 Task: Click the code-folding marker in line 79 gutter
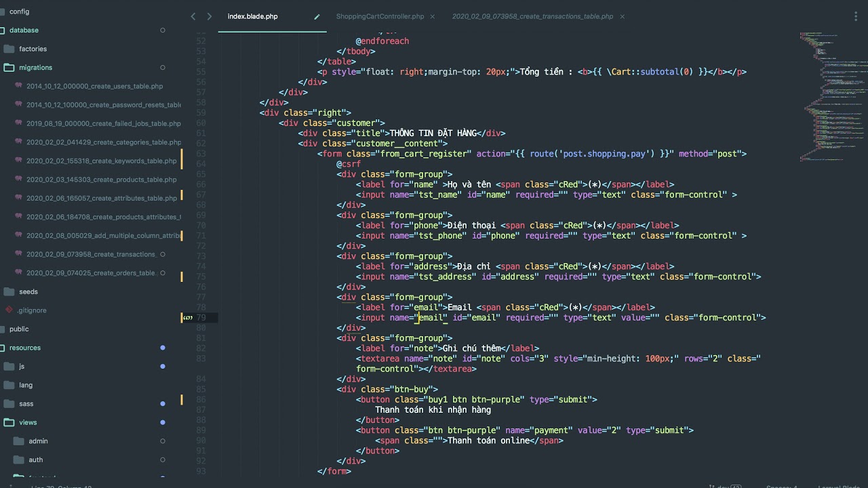(x=188, y=317)
